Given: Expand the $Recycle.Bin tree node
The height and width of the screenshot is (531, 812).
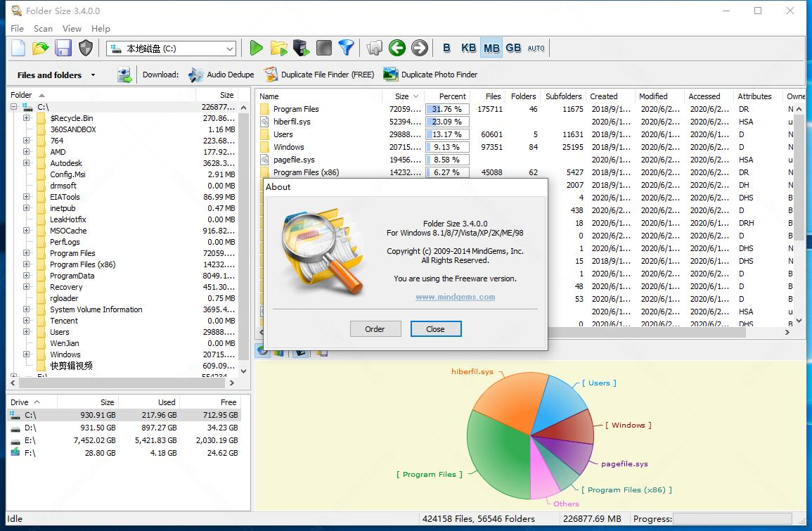Looking at the screenshot, I should (26, 118).
